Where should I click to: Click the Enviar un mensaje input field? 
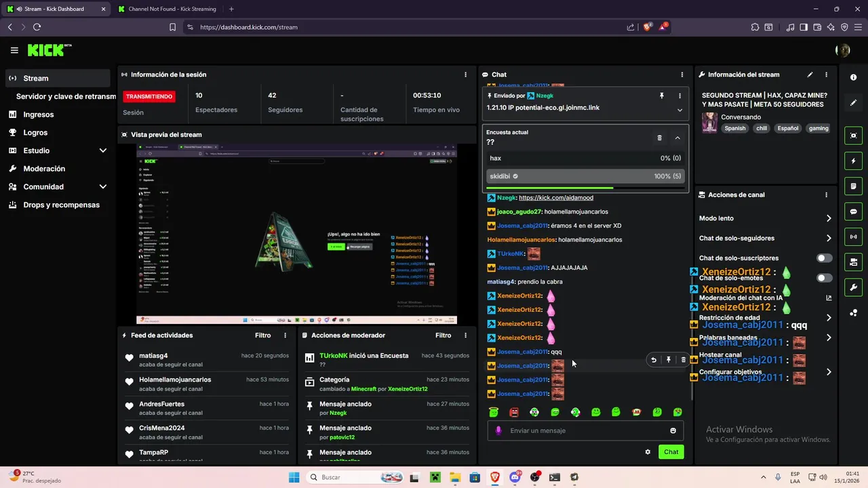click(585, 430)
